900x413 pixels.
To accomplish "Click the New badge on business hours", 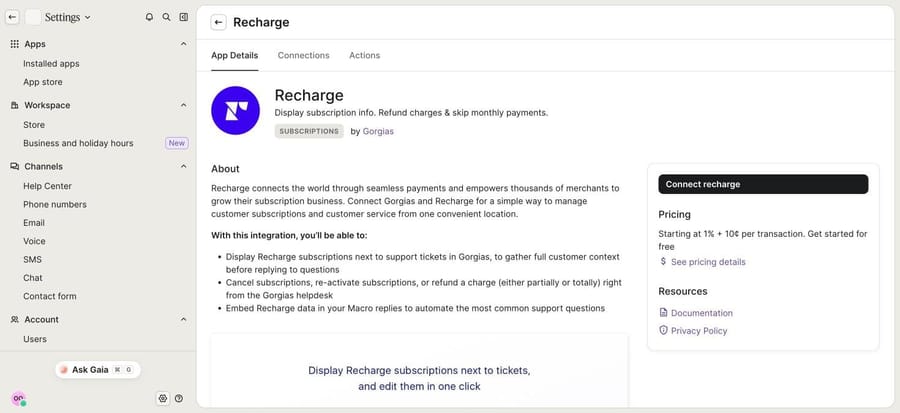I will 177,143.
